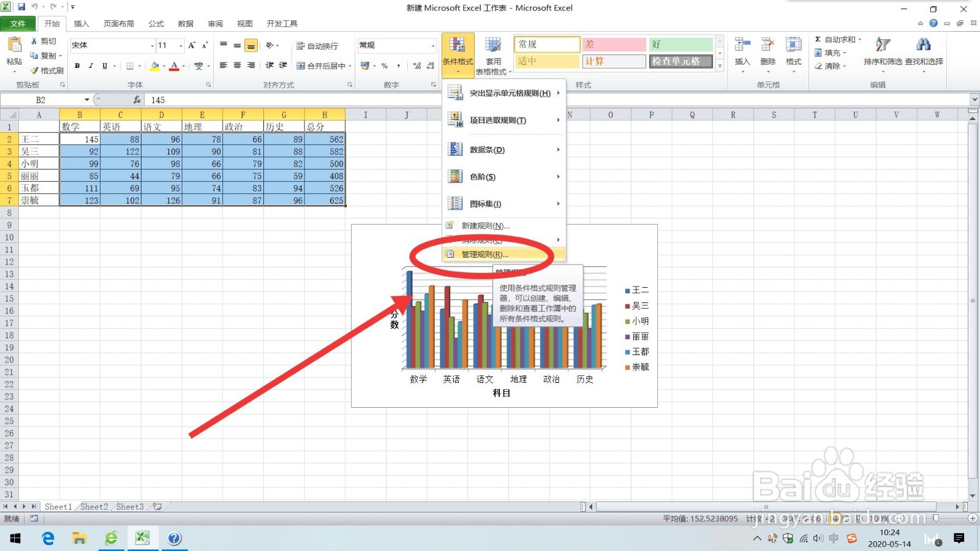980x551 pixels.
Task: Toggle underline formatting
Action: click(105, 66)
